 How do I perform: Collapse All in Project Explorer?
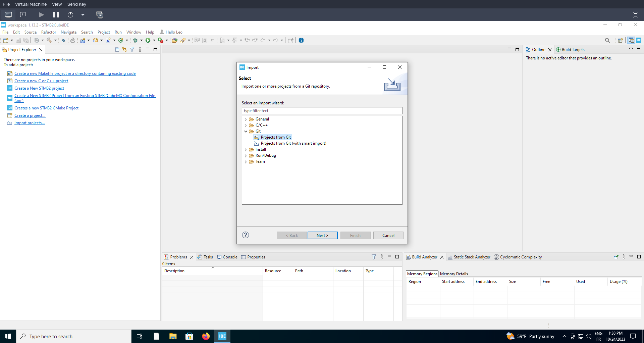117,50
